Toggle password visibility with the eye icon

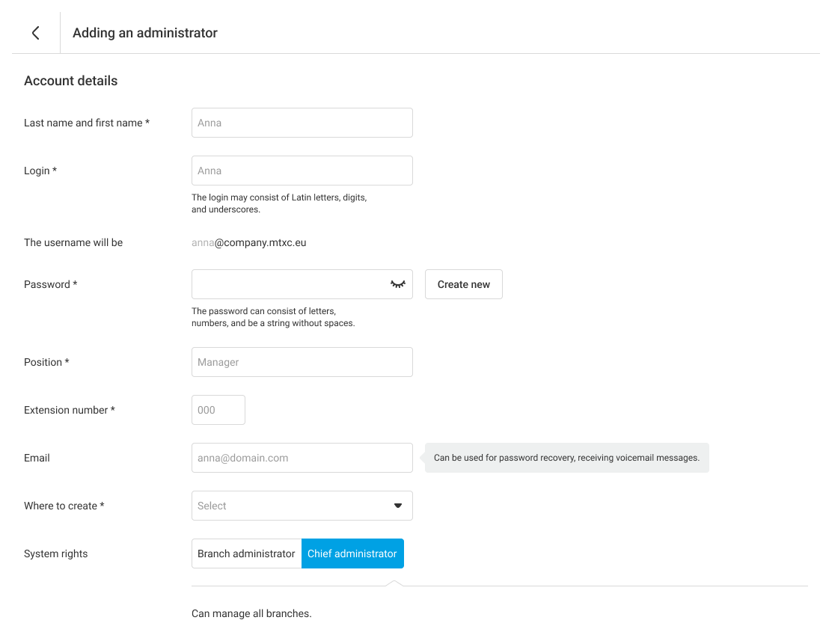tap(397, 284)
